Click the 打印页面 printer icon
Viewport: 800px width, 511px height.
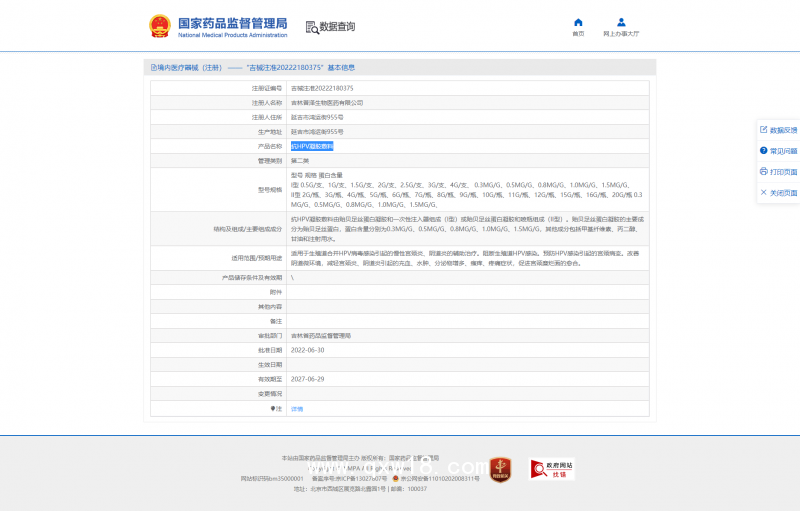(764, 172)
